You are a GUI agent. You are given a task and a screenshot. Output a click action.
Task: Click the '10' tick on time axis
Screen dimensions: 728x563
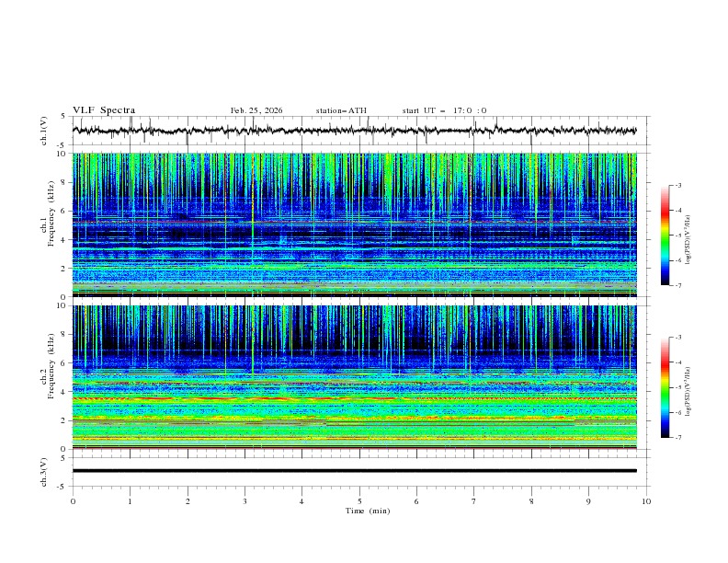click(x=646, y=501)
